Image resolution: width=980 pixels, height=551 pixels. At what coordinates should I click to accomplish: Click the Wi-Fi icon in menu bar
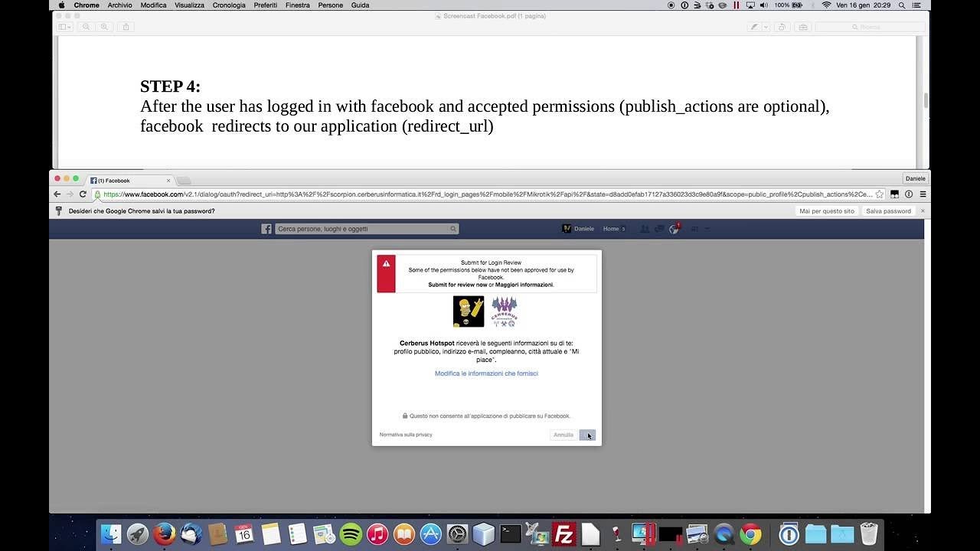click(x=826, y=5)
